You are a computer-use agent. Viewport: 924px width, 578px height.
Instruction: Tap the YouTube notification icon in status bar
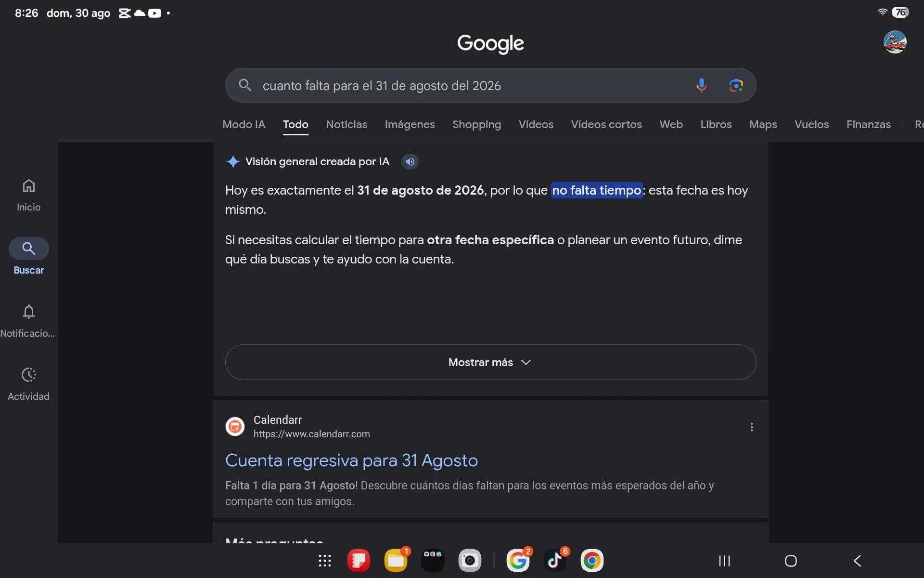154,13
